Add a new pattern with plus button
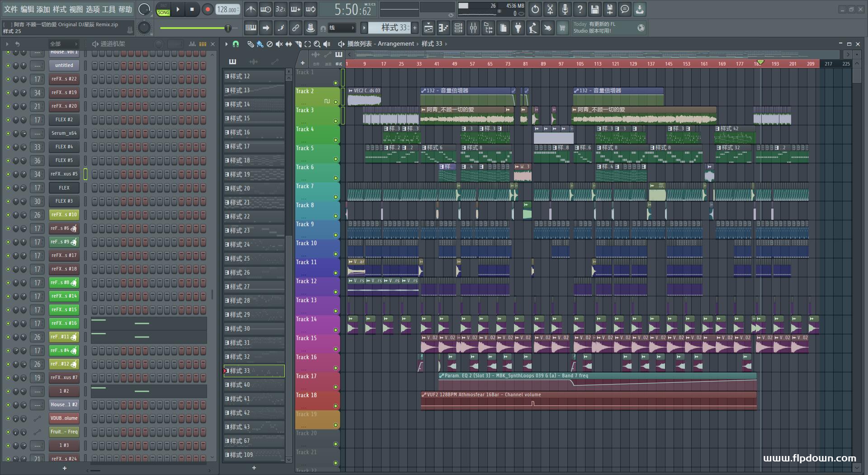The height and width of the screenshot is (475, 868). click(x=415, y=28)
